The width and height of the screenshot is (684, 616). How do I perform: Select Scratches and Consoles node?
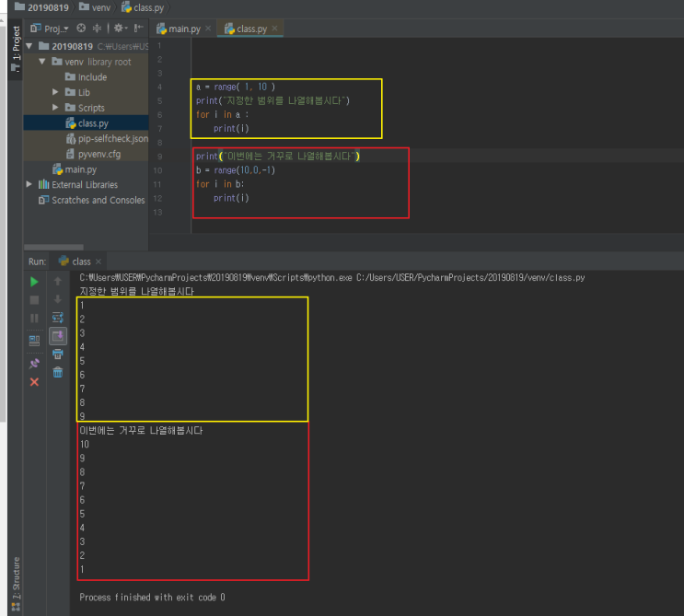click(92, 200)
